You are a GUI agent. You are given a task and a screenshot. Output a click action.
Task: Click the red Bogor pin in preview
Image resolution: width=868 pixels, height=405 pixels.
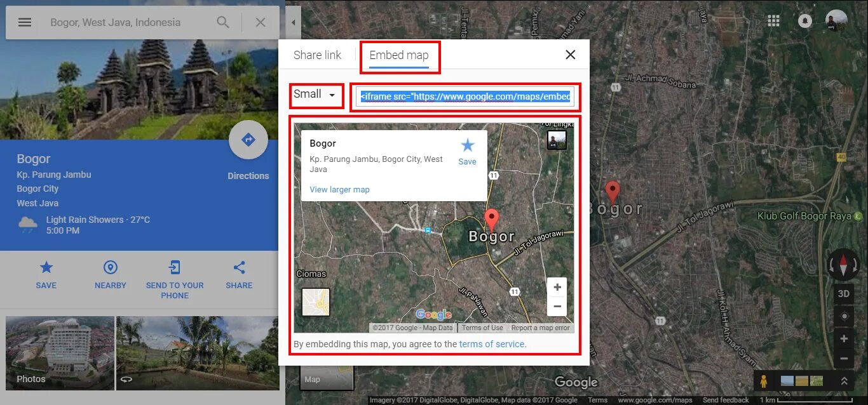pos(491,220)
